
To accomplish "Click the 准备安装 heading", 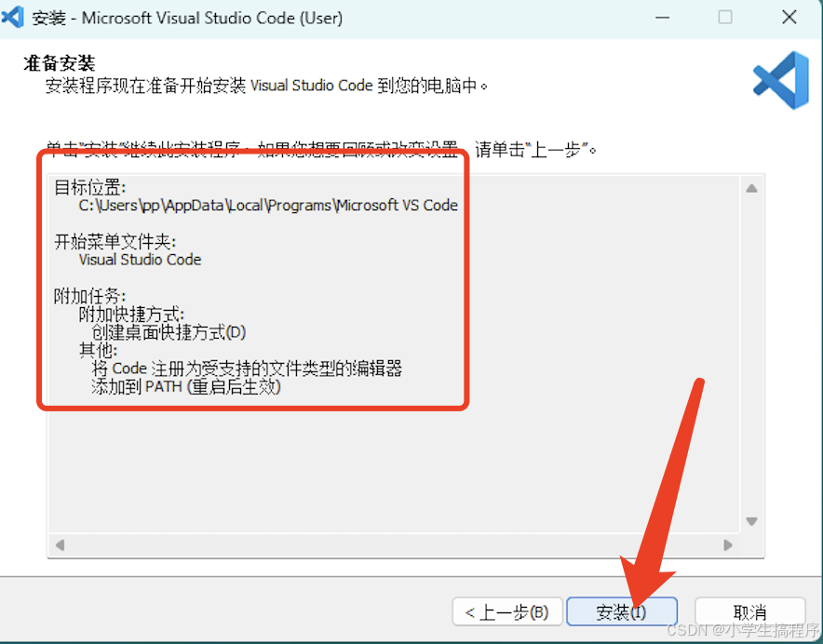I will point(60,63).
